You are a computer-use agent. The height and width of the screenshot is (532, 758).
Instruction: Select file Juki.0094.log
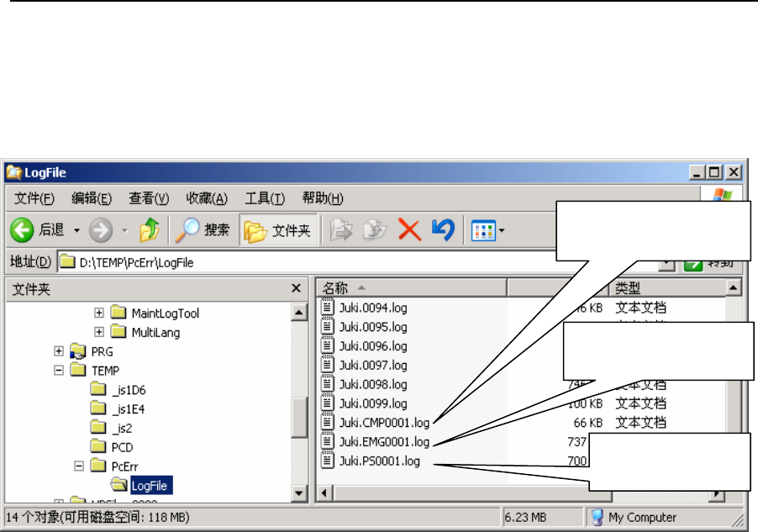pyautogui.click(x=373, y=308)
